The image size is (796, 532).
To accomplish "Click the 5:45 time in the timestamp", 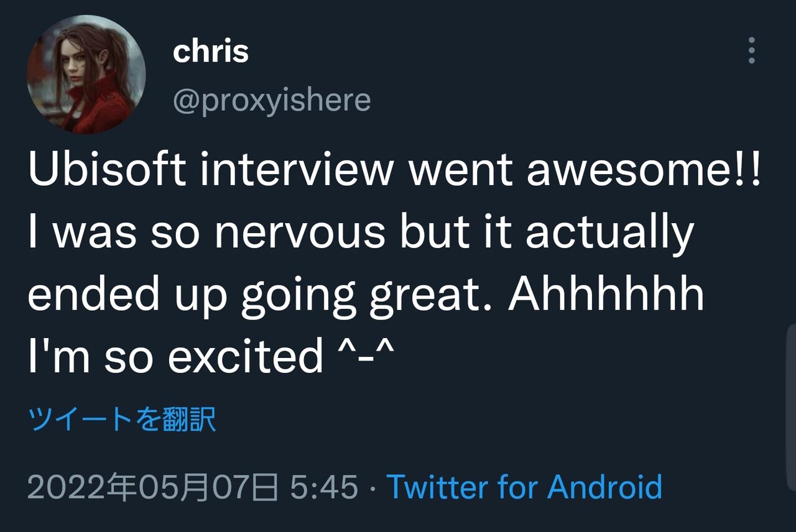I will point(324,487).
